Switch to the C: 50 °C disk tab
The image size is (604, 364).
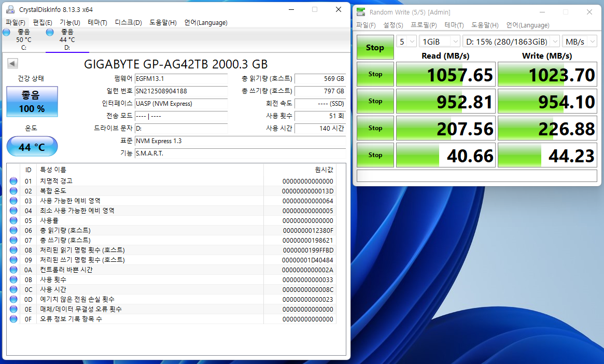pos(23,40)
